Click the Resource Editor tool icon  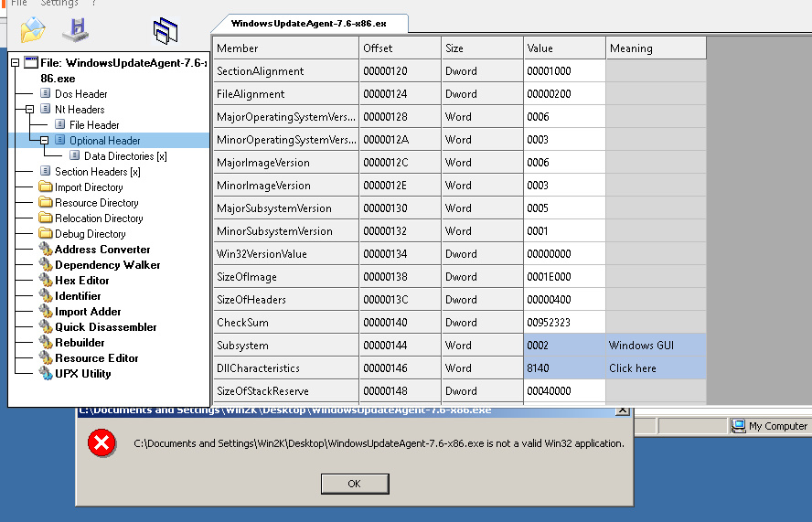[46, 357]
